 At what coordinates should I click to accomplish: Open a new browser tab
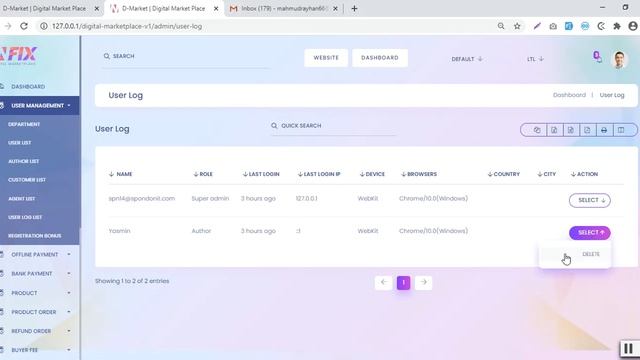click(354, 8)
